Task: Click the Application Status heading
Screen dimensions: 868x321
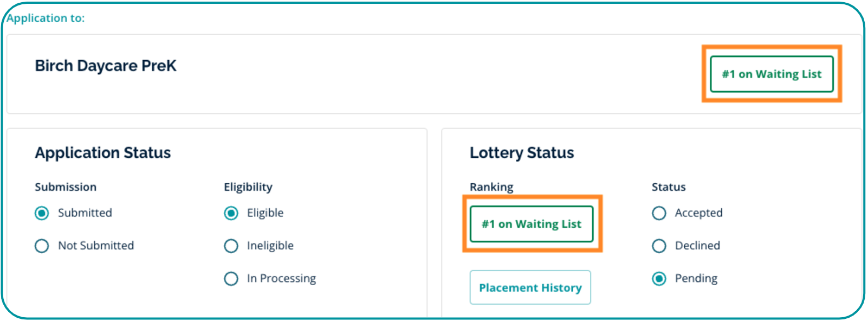Action: point(103,153)
